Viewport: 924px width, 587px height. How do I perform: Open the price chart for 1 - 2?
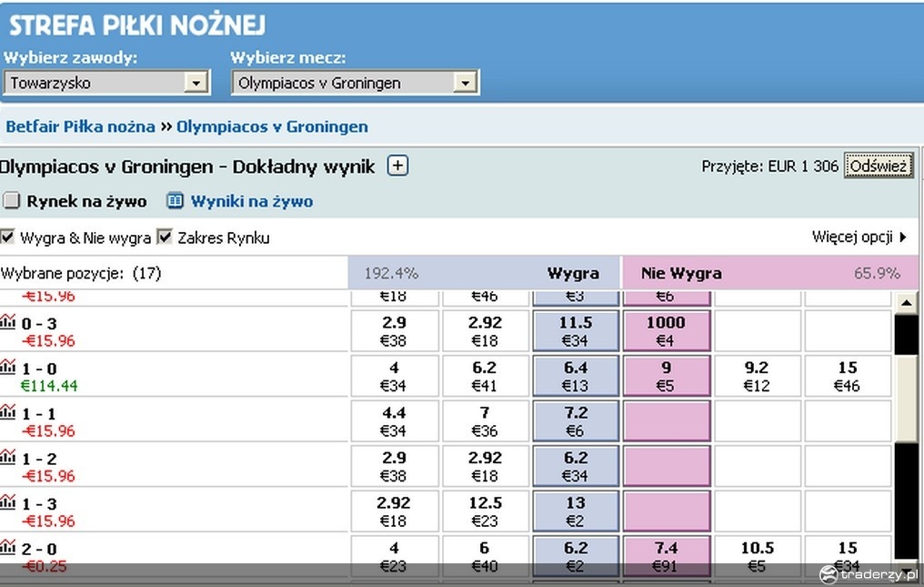(x=7, y=456)
